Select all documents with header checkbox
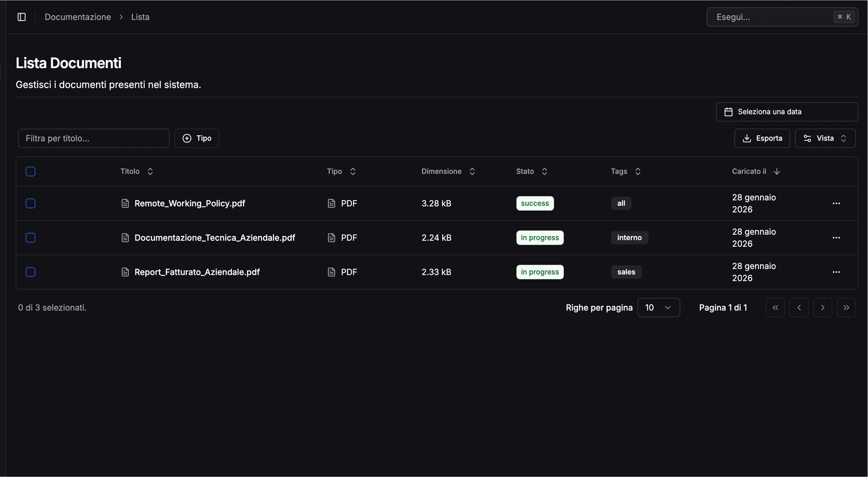The height and width of the screenshot is (477, 868). 30,171
